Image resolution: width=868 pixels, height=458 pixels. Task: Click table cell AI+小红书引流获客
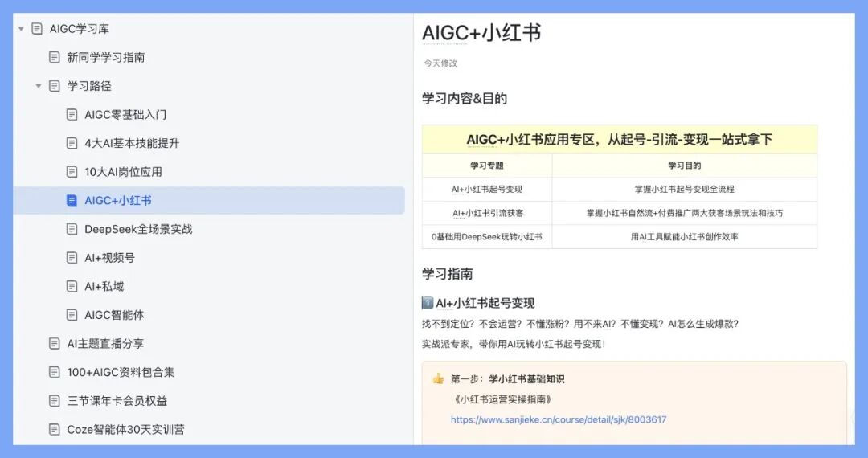click(488, 213)
